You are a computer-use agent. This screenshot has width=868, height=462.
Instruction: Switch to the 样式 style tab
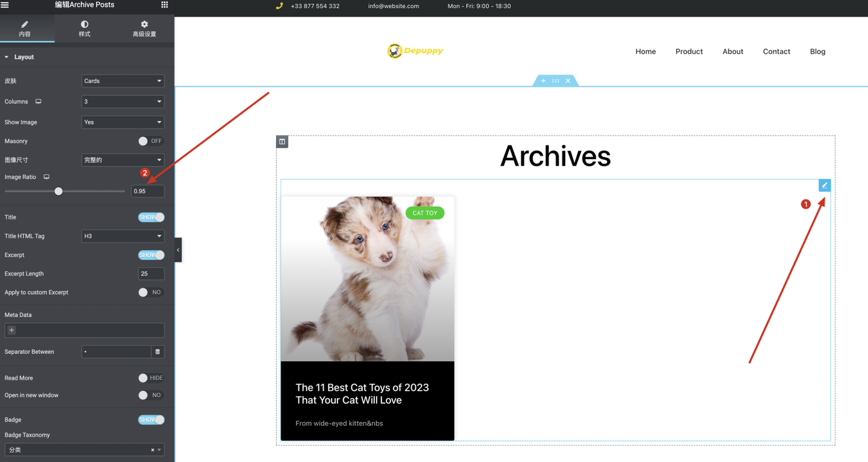click(x=84, y=29)
